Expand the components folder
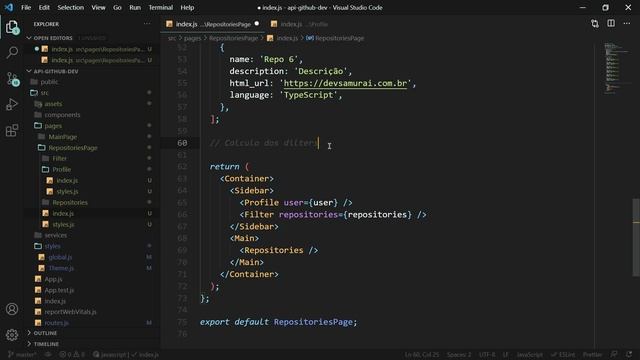This screenshot has height=360, width=640. 62,115
